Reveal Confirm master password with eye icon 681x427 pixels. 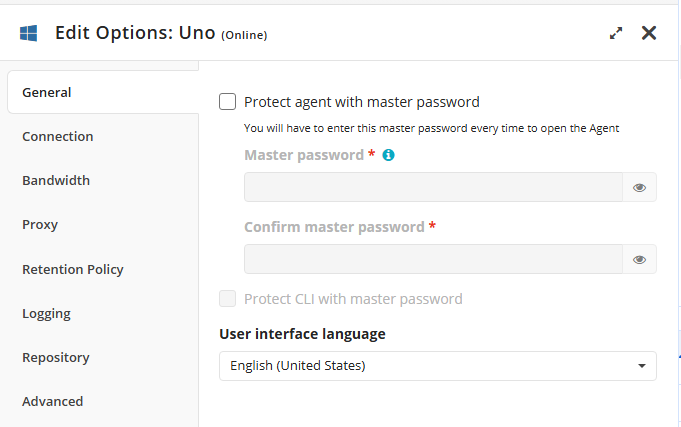(640, 259)
